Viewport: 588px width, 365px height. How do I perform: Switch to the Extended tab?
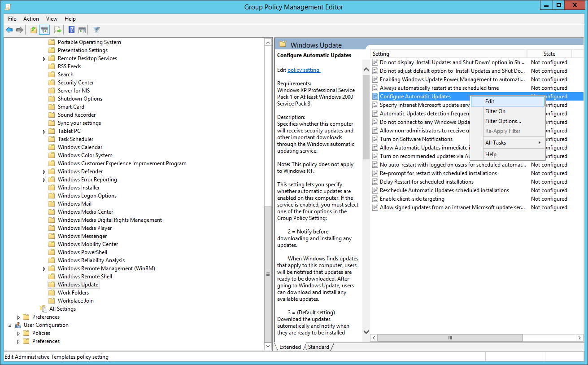click(290, 347)
